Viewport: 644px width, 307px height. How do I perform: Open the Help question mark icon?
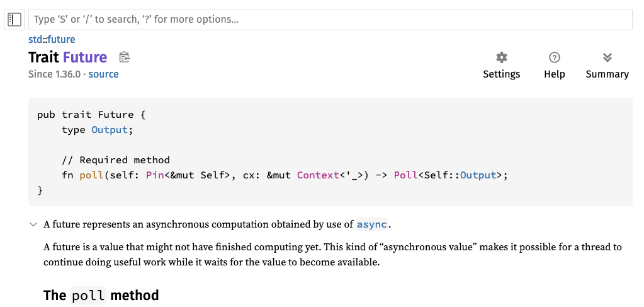[x=554, y=58]
